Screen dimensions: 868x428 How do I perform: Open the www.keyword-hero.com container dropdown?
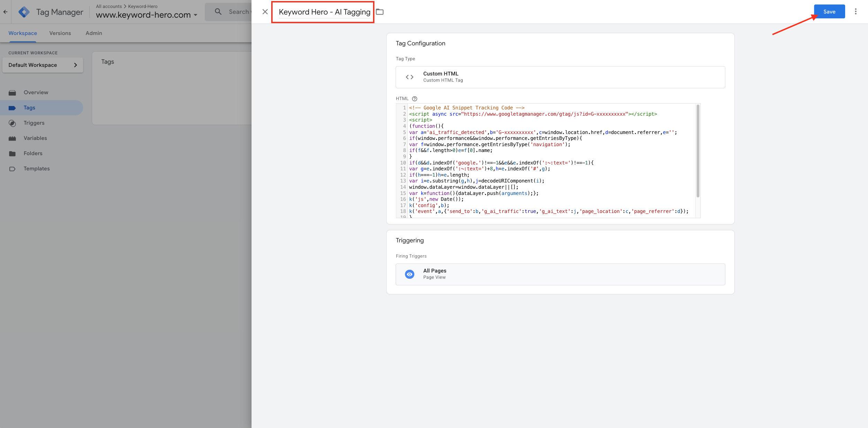click(x=147, y=15)
